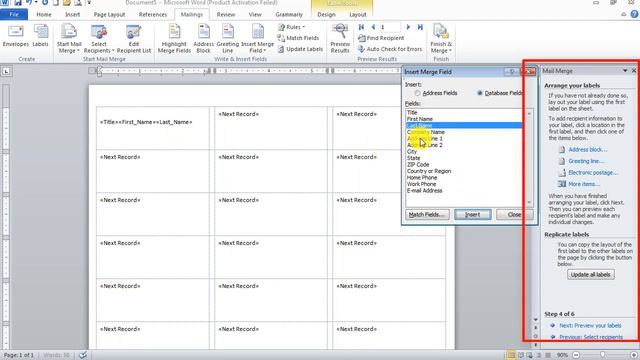640x360 pixels.
Task: Switch to the Review tab
Action: click(226, 14)
